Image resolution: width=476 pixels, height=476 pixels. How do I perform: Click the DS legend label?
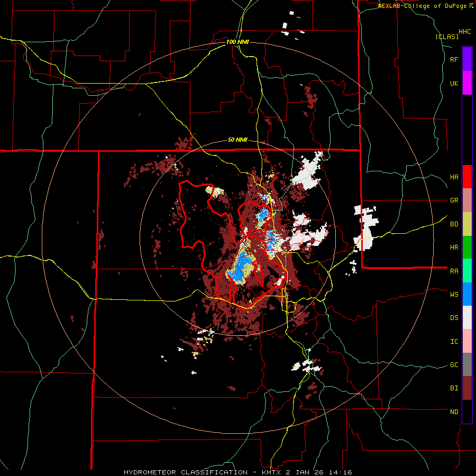(454, 318)
